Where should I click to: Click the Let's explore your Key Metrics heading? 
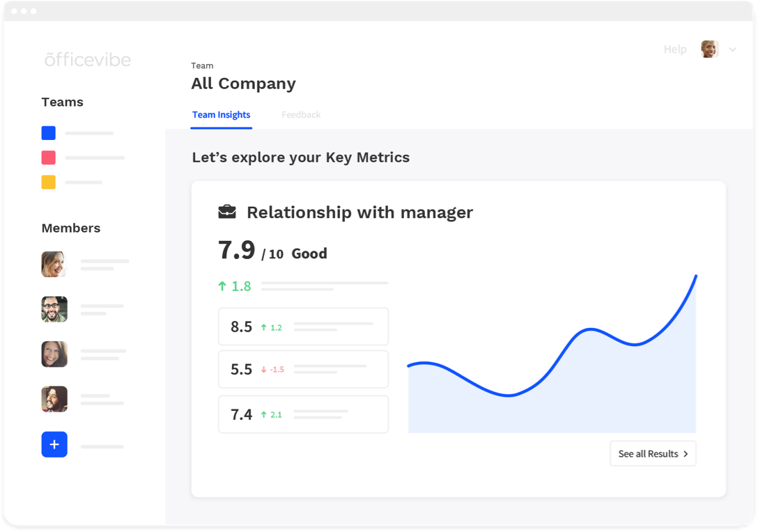pyautogui.click(x=301, y=157)
